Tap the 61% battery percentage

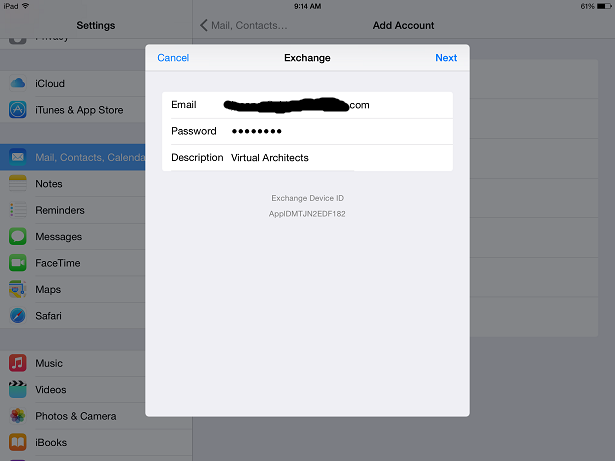tap(588, 6)
